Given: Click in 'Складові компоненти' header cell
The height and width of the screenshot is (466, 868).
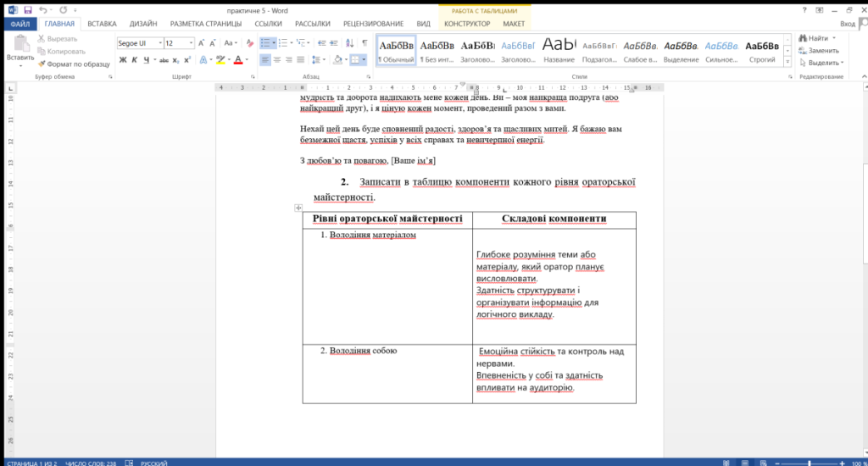Looking at the screenshot, I should (x=554, y=219).
